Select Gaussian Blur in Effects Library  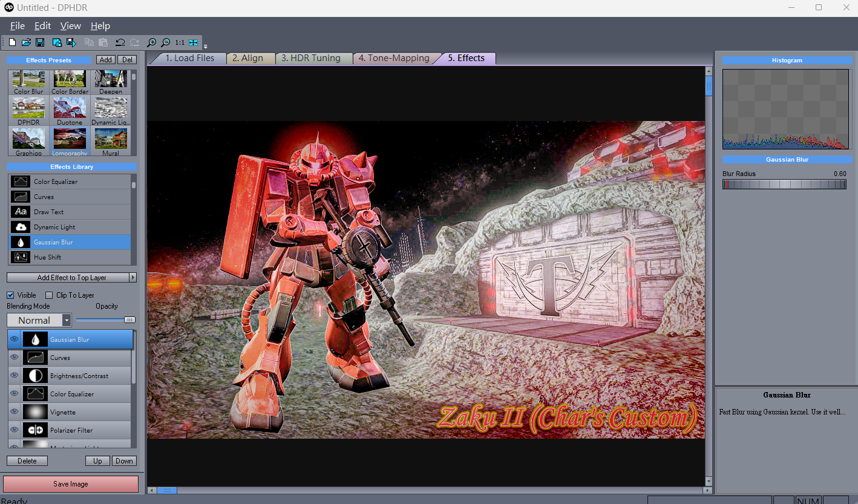coord(70,242)
